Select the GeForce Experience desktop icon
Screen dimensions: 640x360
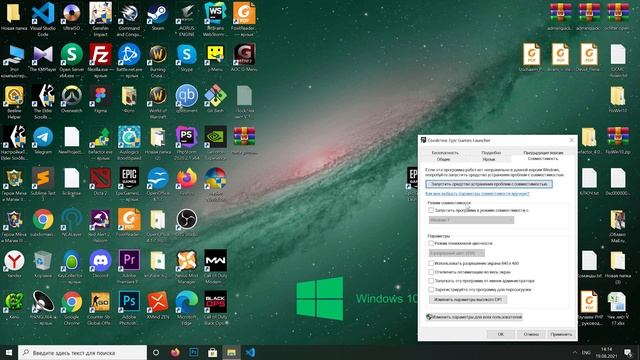click(216, 142)
